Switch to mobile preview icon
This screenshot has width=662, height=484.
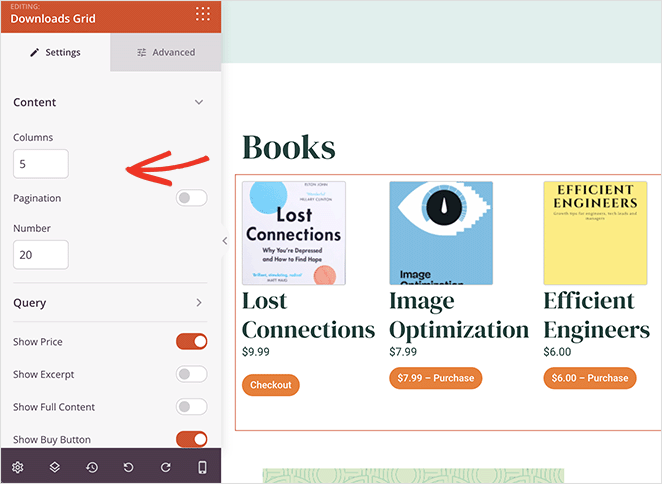tap(202, 467)
